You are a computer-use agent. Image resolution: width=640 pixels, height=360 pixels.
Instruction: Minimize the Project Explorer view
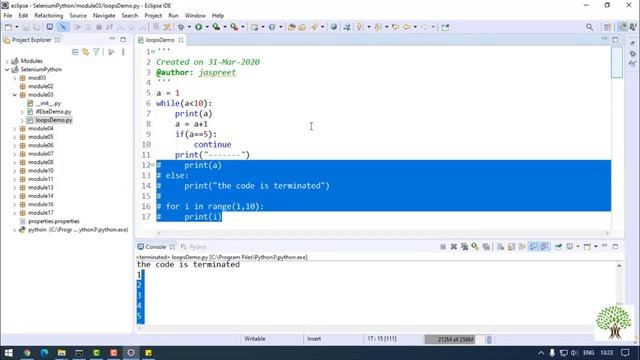coord(112,39)
